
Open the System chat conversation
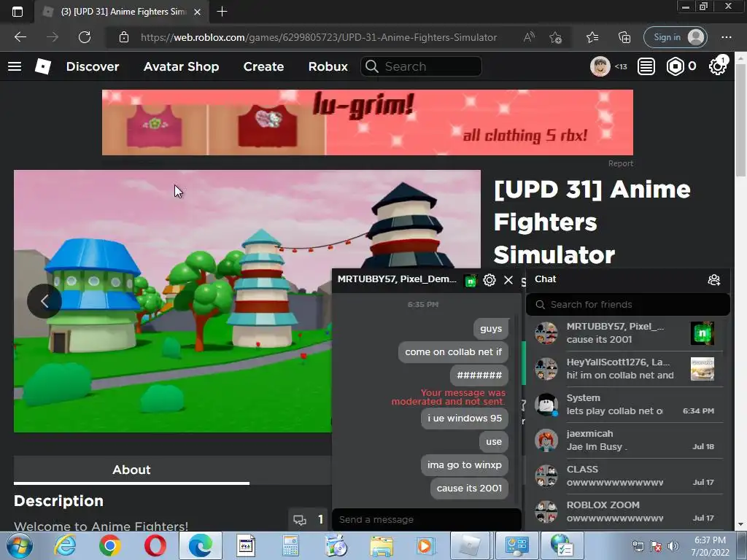(628, 405)
